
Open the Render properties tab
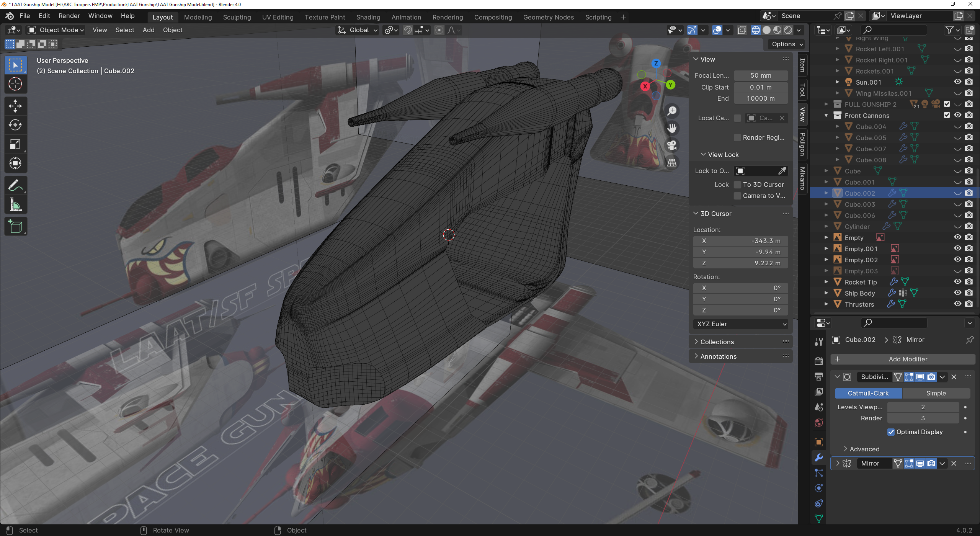(x=819, y=361)
